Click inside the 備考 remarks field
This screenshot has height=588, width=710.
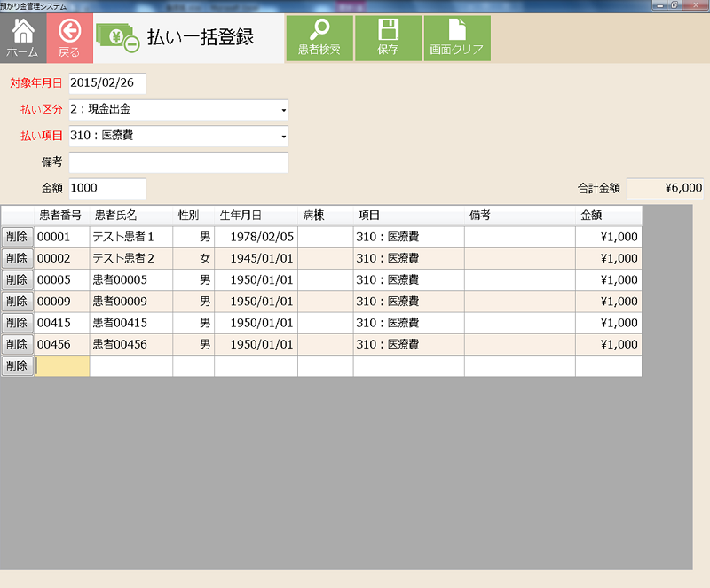(x=177, y=162)
